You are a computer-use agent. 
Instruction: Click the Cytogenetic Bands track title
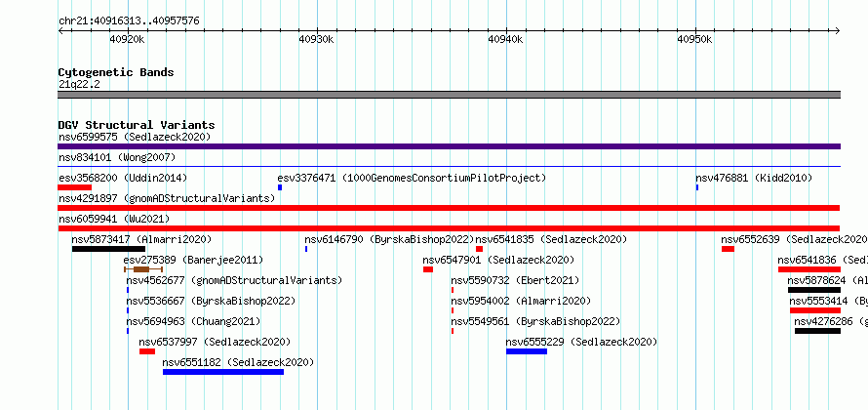click(116, 72)
